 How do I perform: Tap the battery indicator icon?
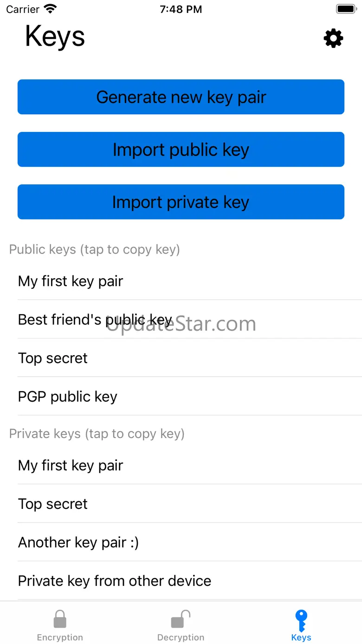coord(345,9)
